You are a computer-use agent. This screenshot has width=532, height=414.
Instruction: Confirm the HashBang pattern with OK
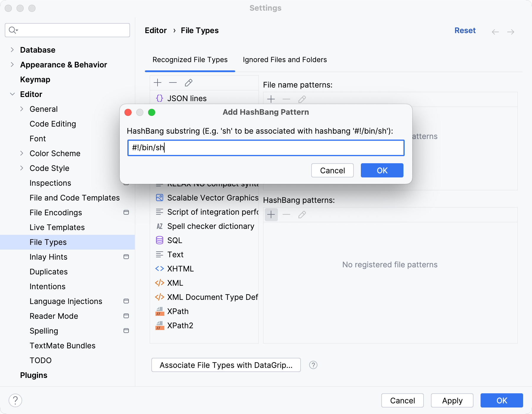pos(382,171)
